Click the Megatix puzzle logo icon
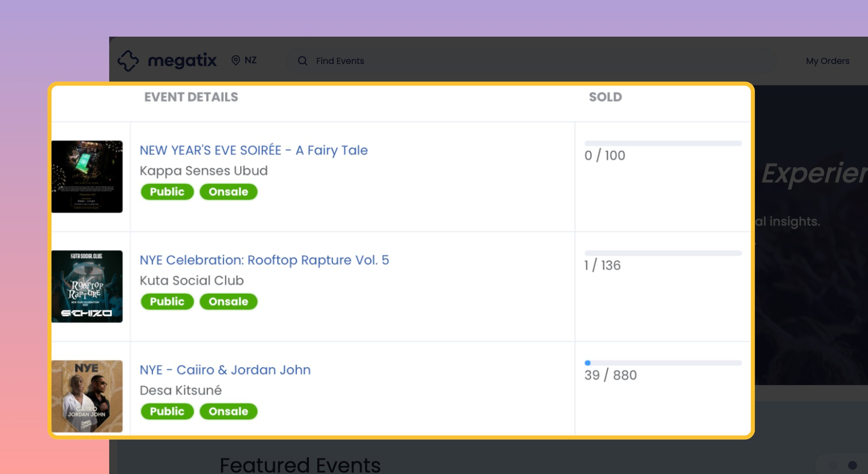868x474 pixels. tap(128, 60)
